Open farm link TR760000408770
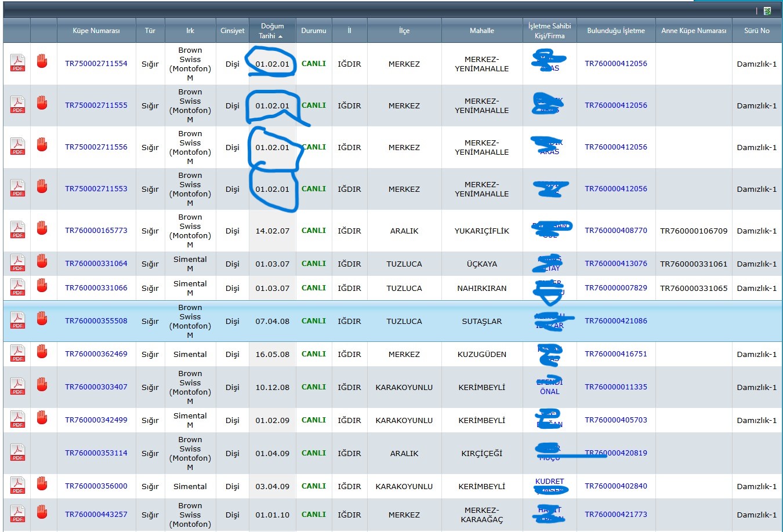Screen dimensions: 783x532 click(615, 231)
